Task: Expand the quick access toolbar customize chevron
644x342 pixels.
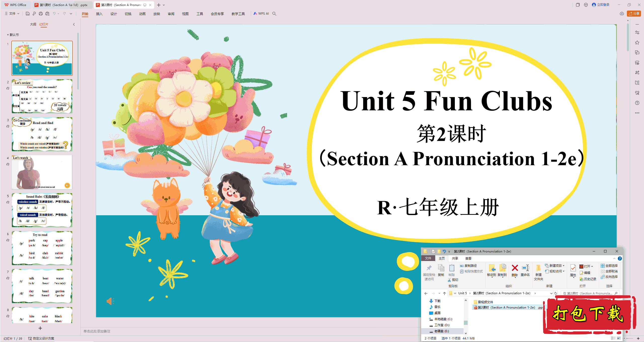Action: [71, 14]
